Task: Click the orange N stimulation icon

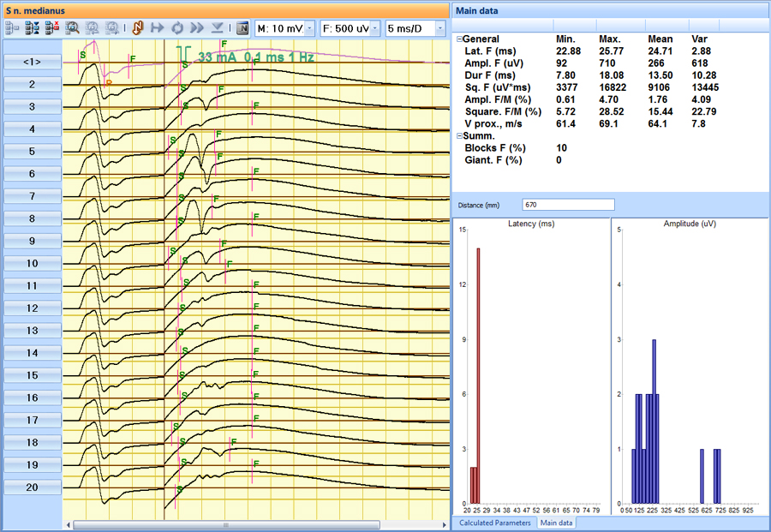Action: pyautogui.click(x=137, y=28)
